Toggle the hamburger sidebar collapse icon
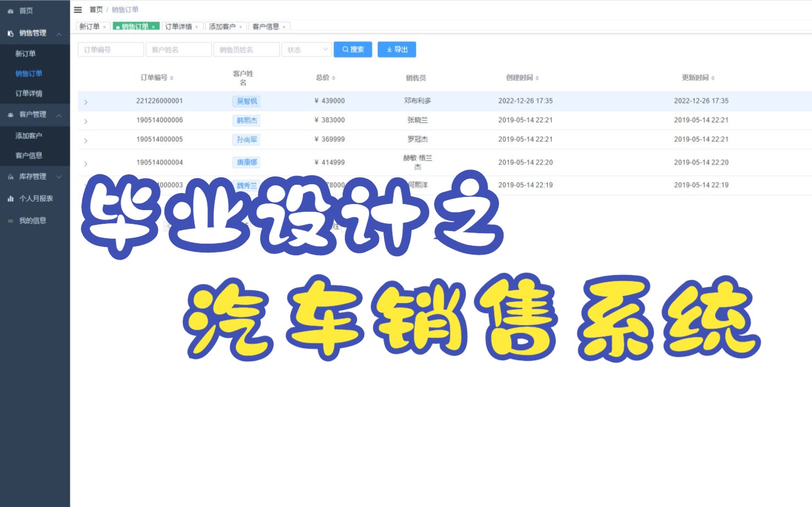This screenshot has height=507, width=812. pyautogui.click(x=78, y=10)
